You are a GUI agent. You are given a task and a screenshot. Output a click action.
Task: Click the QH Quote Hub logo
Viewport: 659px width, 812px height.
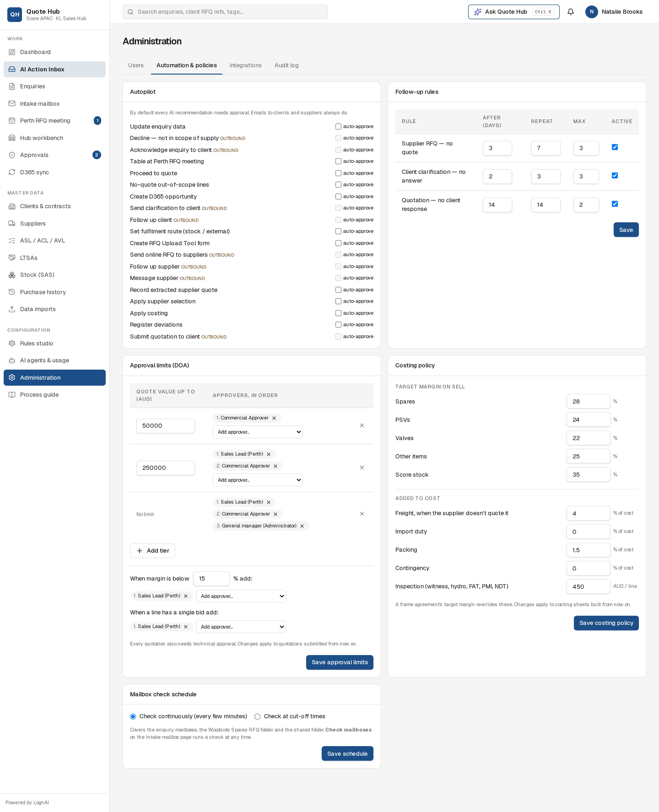pyautogui.click(x=14, y=14)
